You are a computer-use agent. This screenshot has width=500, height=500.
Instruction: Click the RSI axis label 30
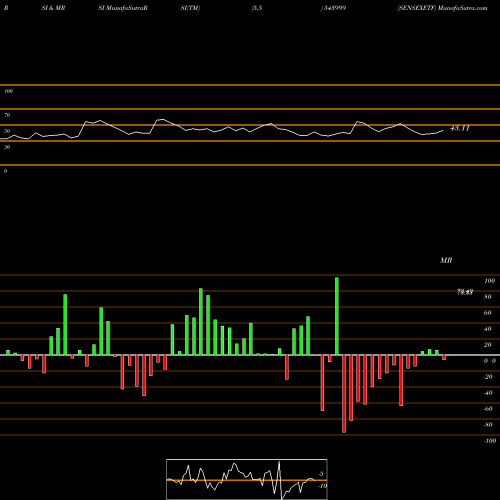click(x=7, y=147)
